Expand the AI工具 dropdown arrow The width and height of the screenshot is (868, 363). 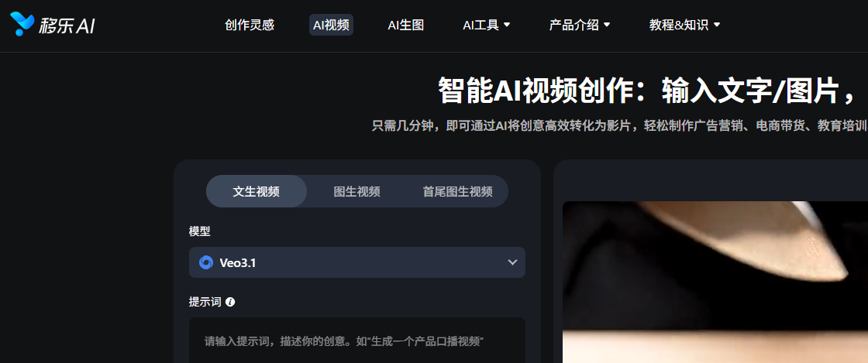[x=507, y=25]
